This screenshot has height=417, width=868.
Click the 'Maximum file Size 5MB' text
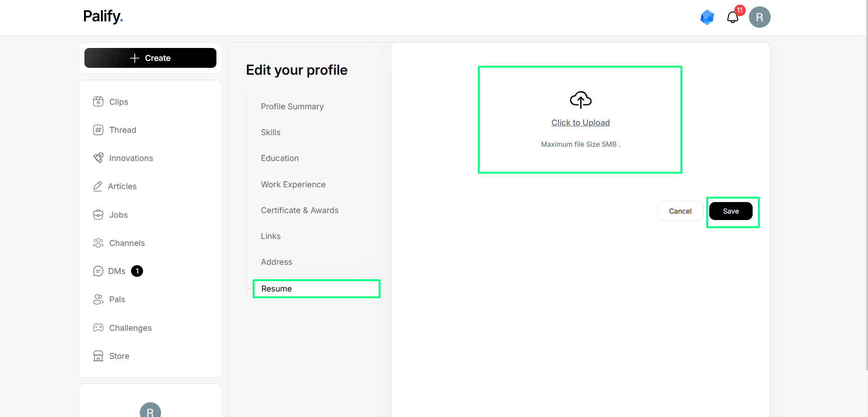coord(581,144)
